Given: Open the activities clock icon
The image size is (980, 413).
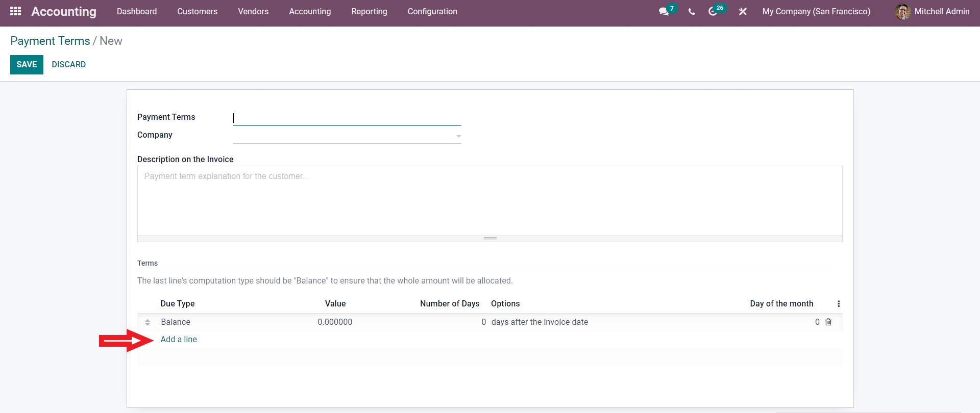Looking at the screenshot, I should 713,11.
